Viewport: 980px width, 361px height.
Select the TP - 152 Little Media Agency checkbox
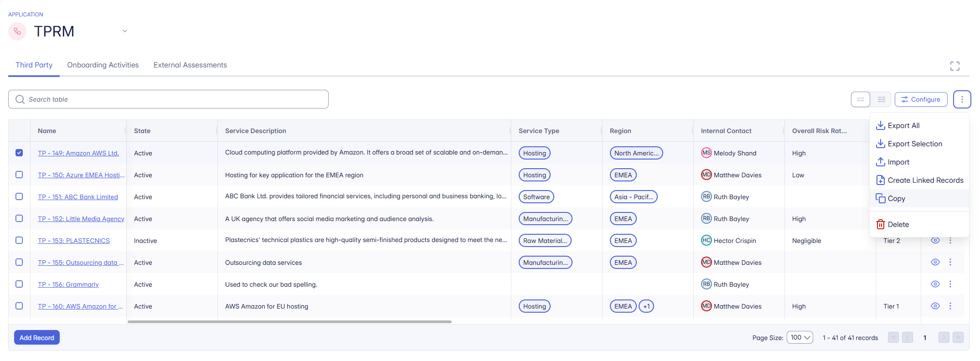19,218
